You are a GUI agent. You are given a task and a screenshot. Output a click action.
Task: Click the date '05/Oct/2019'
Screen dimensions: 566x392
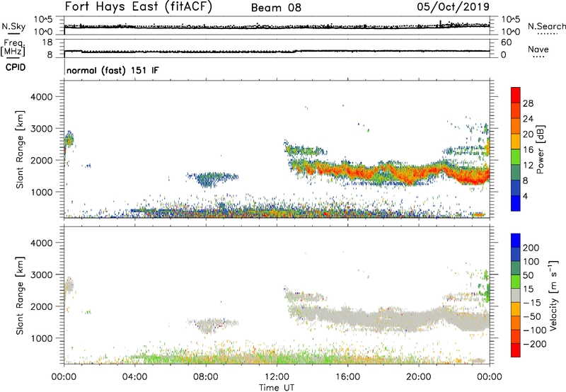454,7
